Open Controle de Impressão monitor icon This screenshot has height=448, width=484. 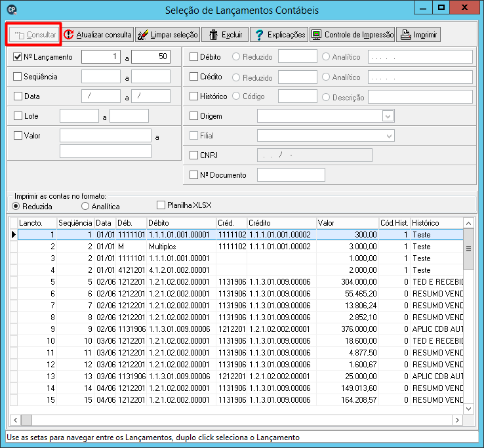pos(316,35)
